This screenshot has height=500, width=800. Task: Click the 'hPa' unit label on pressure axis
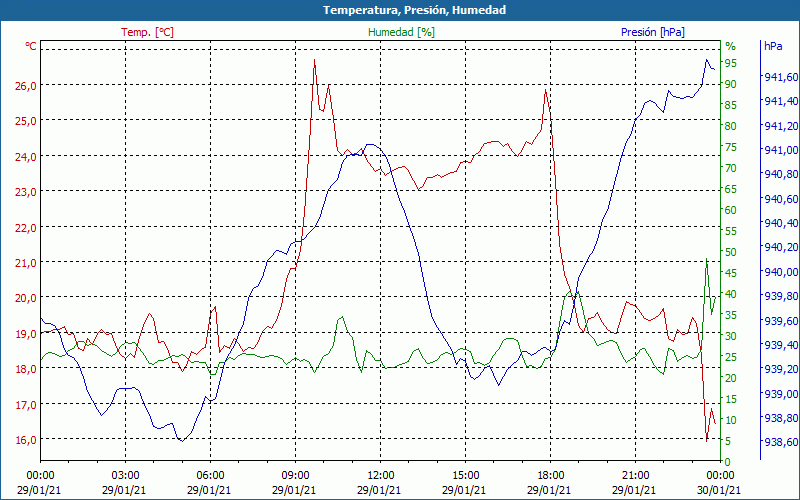773,46
